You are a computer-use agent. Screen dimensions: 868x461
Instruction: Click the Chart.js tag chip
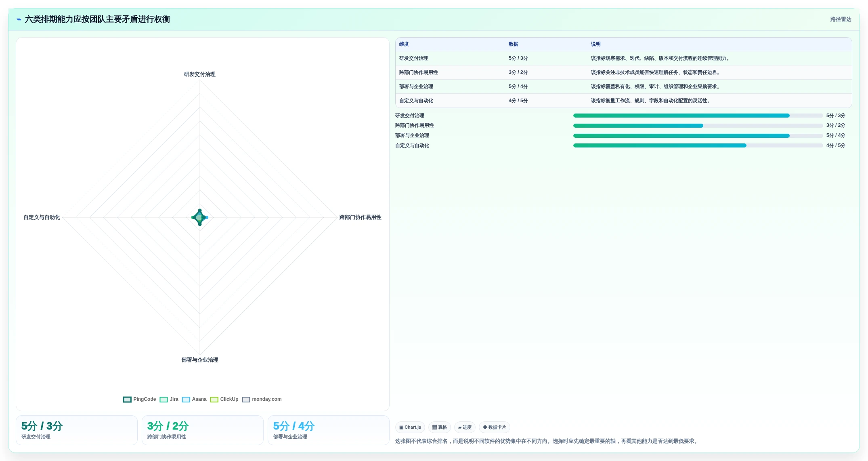coord(410,427)
